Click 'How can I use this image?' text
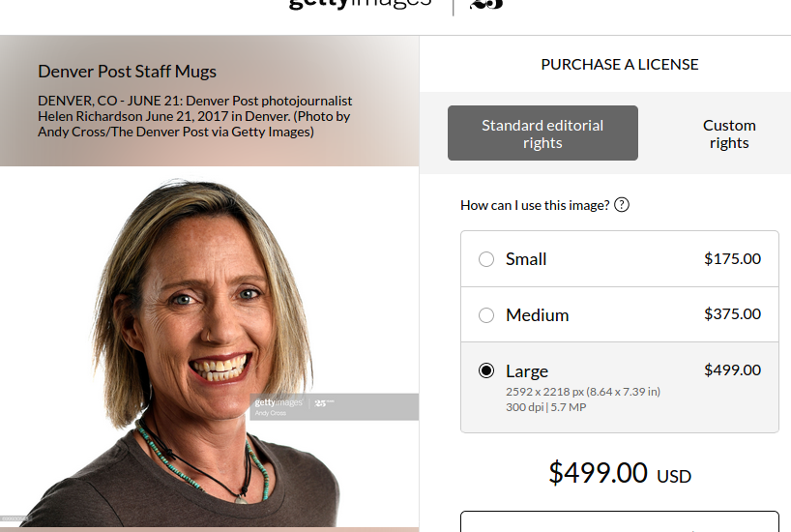This screenshot has height=532, width=791. coord(535,205)
